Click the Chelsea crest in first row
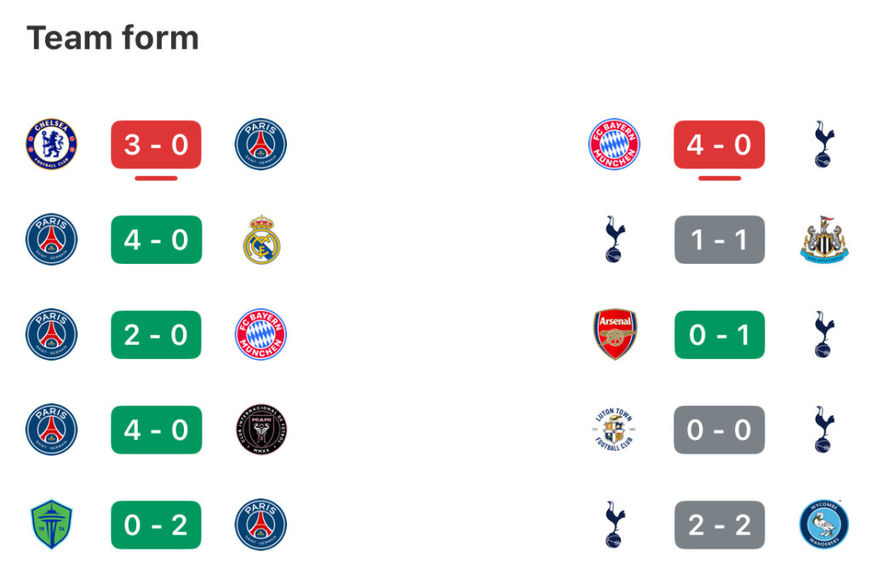Screen dimensions: 872x588 51,144
